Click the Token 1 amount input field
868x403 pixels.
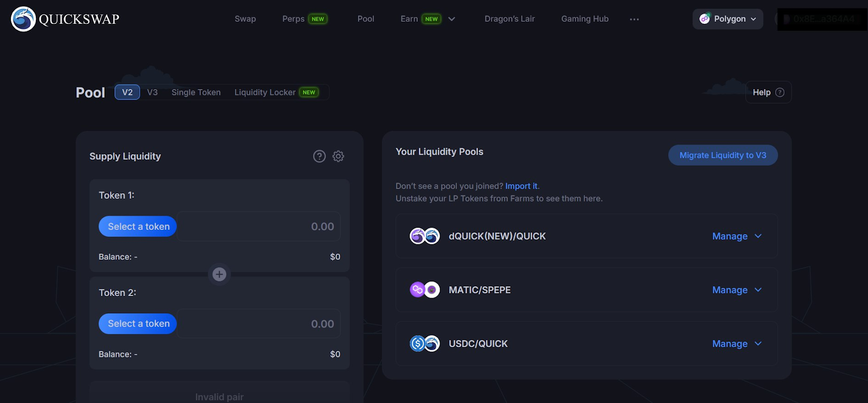click(259, 226)
